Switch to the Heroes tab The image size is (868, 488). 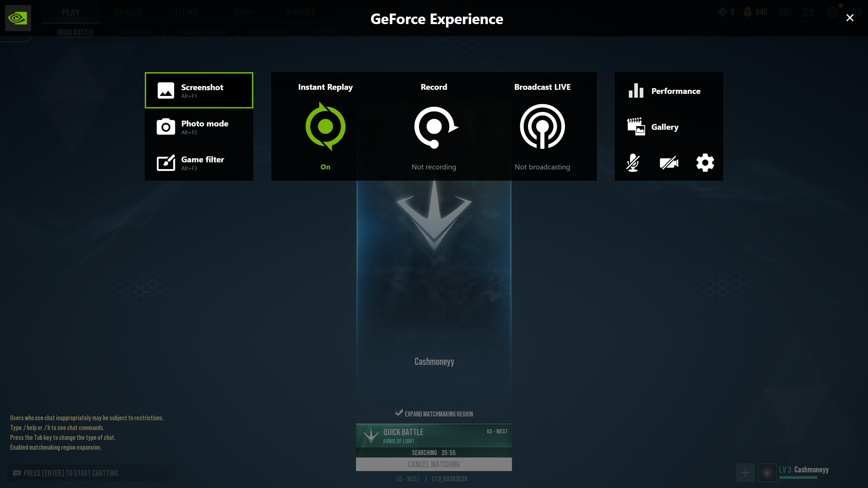pyautogui.click(x=129, y=12)
